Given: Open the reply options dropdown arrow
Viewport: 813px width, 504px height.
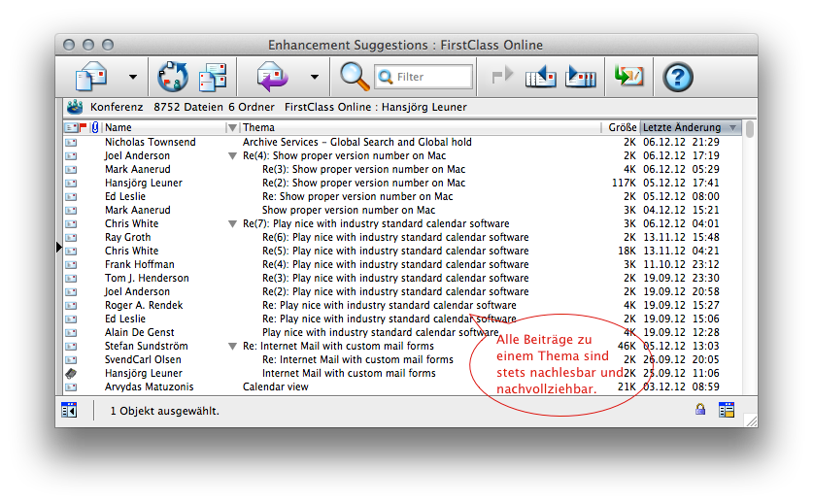Looking at the screenshot, I should tap(314, 77).
